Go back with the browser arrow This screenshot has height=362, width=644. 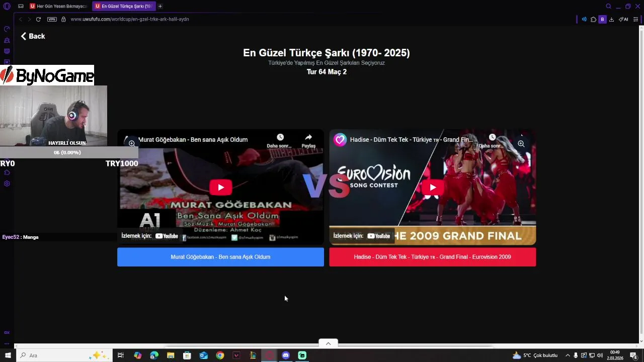click(x=20, y=19)
